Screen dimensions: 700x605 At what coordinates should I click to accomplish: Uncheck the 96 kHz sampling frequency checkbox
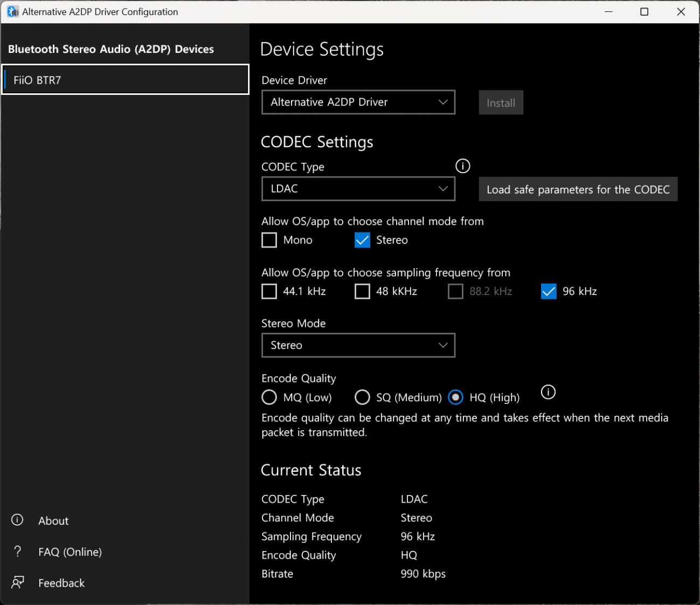[549, 291]
